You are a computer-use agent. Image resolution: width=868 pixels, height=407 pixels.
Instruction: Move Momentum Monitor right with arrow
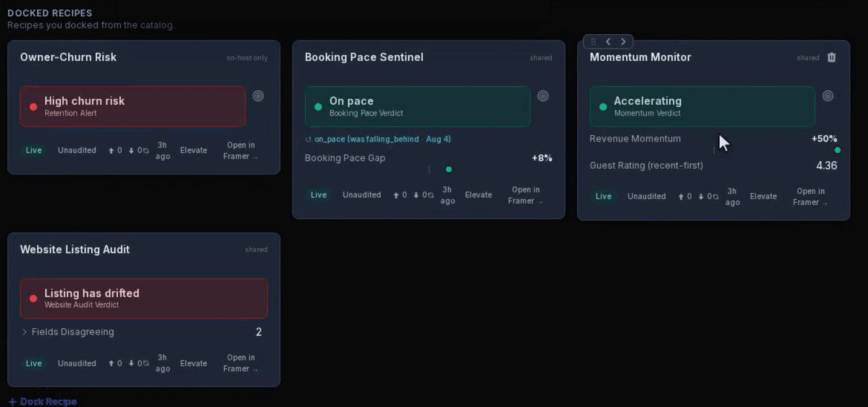[623, 42]
